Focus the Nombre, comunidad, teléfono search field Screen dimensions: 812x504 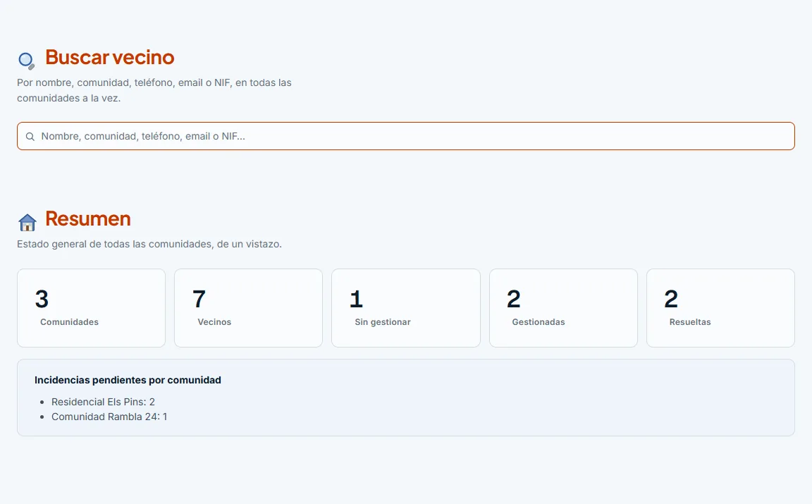(x=405, y=136)
